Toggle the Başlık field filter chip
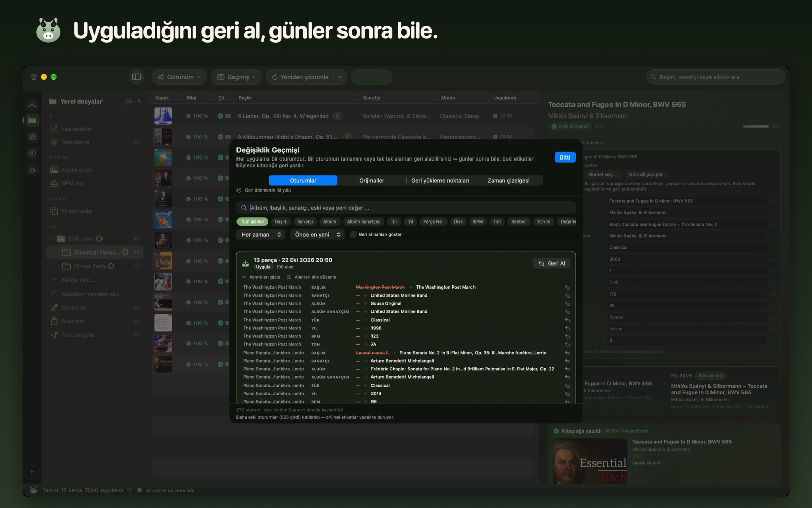The width and height of the screenshot is (812, 508). click(x=281, y=221)
